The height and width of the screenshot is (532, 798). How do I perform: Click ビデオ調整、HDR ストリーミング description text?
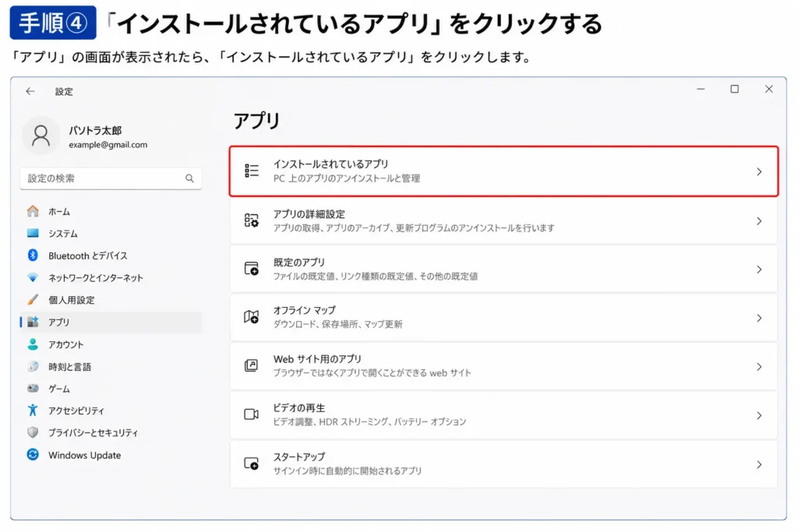pos(369,421)
